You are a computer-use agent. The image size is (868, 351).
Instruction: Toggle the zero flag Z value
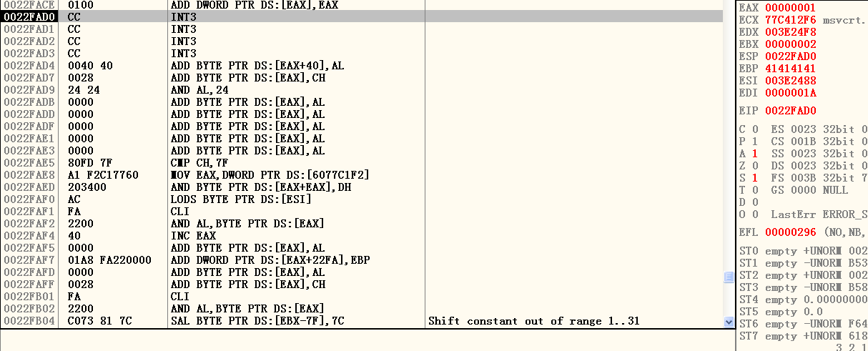tap(754, 166)
